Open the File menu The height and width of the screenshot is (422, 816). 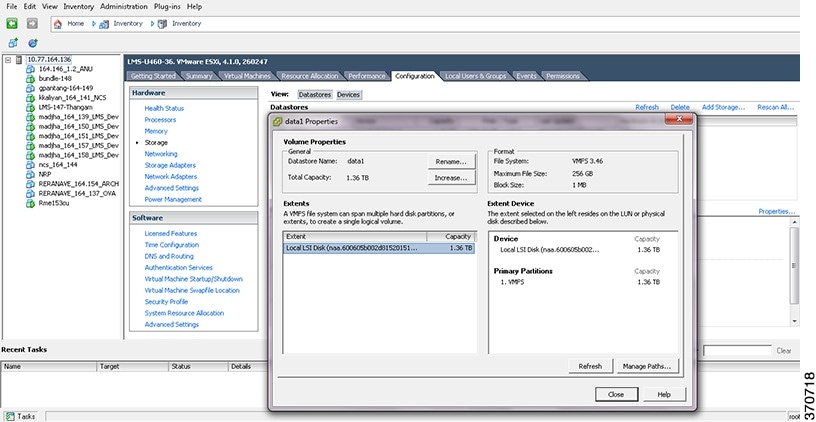click(x=11, y=7)
